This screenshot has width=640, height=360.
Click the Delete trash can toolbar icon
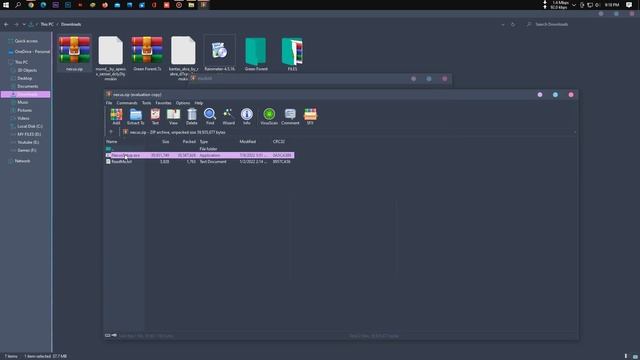pos(192,117)
